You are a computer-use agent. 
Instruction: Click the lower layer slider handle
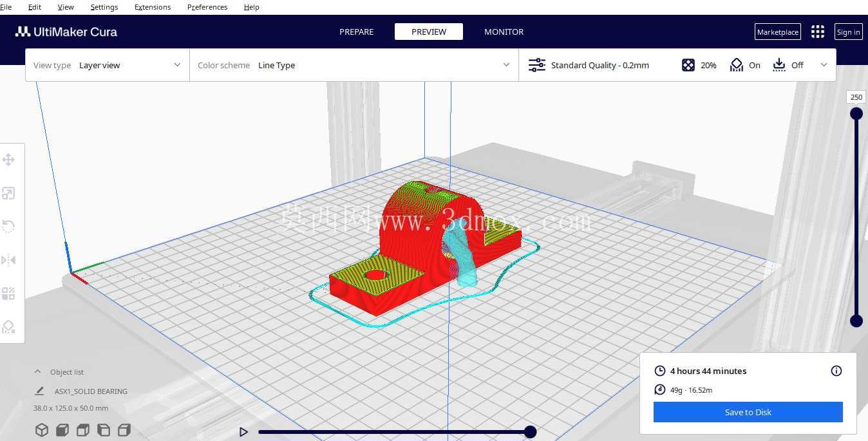click(856, 321)
